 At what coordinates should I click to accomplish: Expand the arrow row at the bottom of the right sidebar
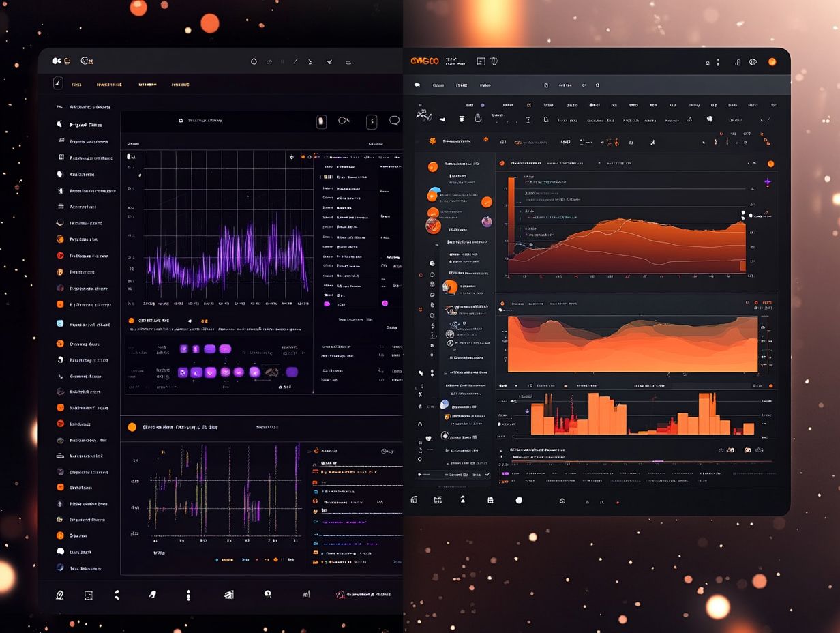419,474
